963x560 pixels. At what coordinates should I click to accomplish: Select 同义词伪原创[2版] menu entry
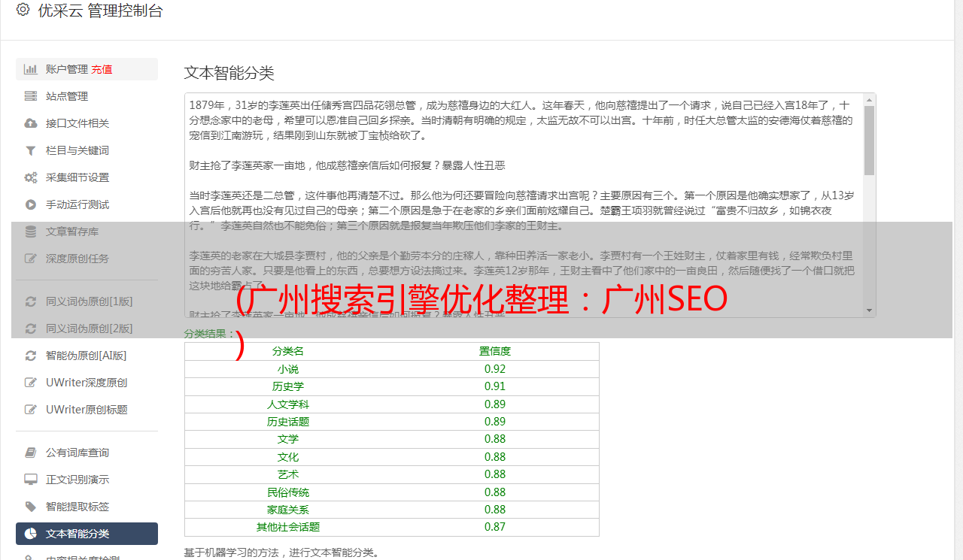(x=87, y=328)
